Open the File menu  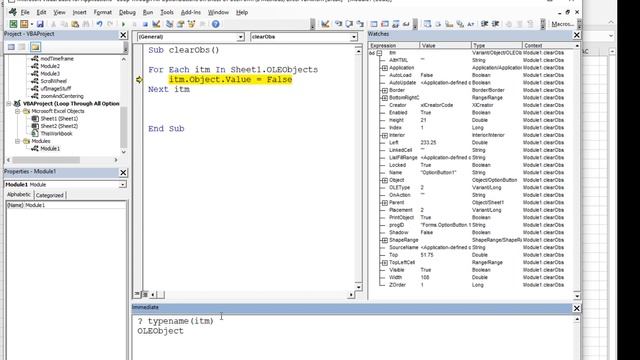click(x=25, y=13)
